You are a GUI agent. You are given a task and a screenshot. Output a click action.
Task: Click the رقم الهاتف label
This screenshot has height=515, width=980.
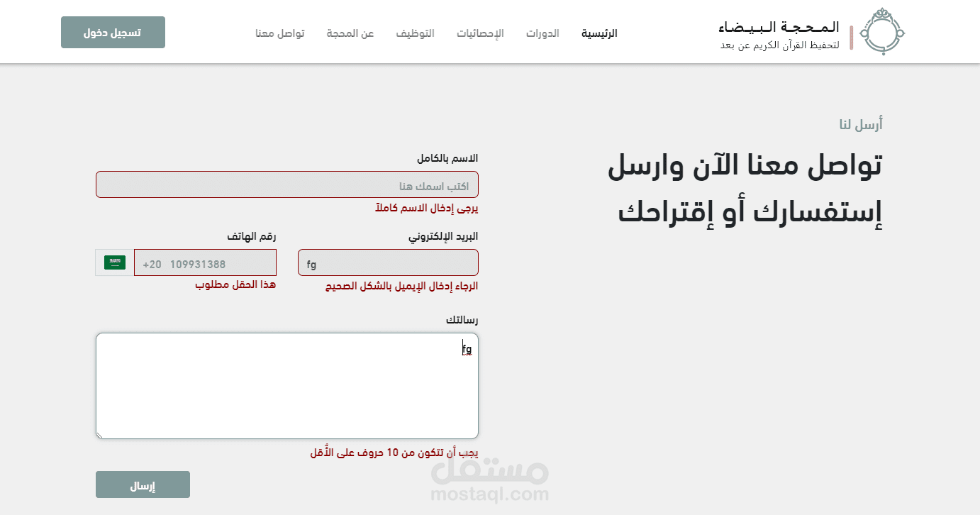pyautogui.click(x=252, y=236)
